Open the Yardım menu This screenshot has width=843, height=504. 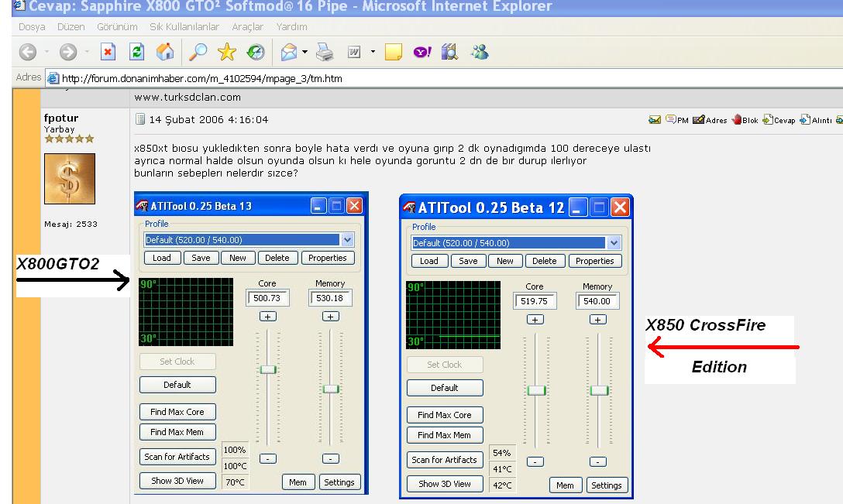tap(292, 27)
